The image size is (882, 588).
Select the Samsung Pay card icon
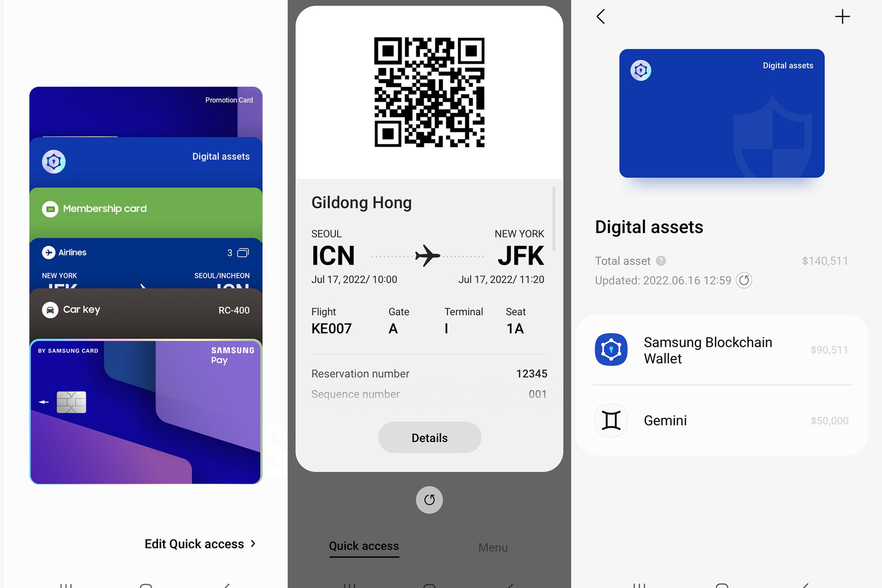click(x=145, y=410)
